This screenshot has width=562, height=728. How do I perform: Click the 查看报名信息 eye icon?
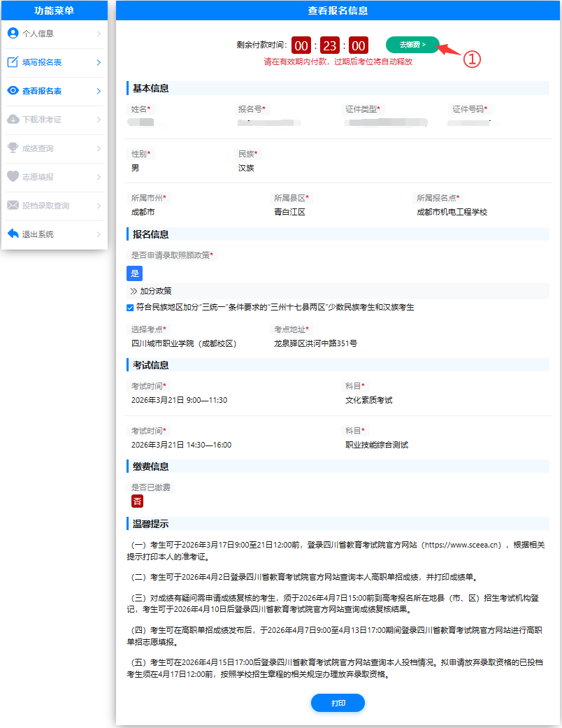point(13,90)
